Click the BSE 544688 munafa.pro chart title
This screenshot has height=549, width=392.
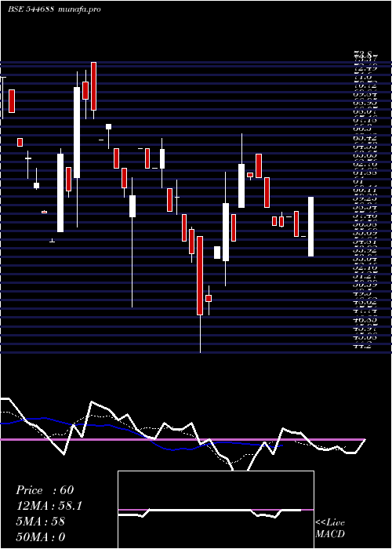tap(54, 9)
